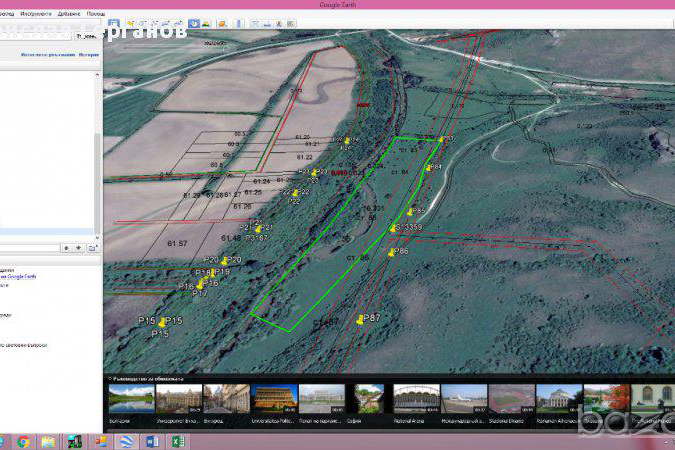Collapse the tour guide header strip
The image size is (675, 450).
click(146, 379)
